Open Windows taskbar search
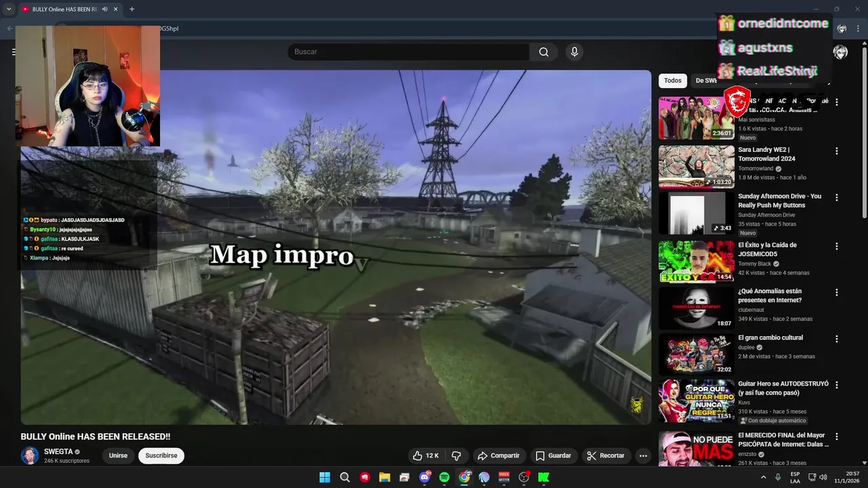Image resolution: width=868 pixels, height=488 pixels. tap(344, 477)
